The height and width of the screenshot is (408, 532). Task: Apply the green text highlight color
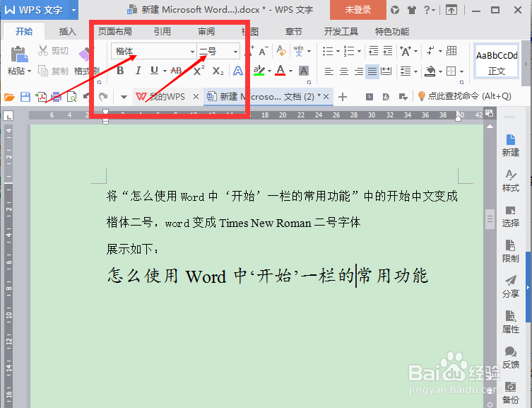click(x=259, y=71)
